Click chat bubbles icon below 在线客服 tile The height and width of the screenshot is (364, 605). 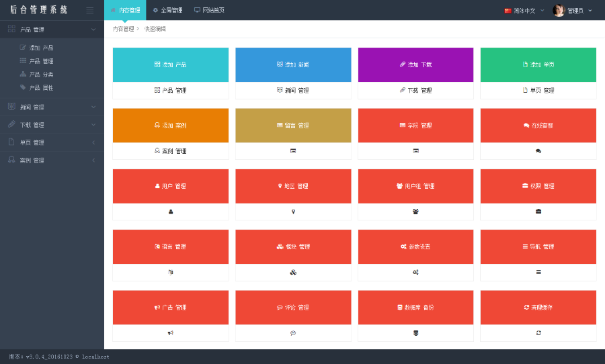538,150
